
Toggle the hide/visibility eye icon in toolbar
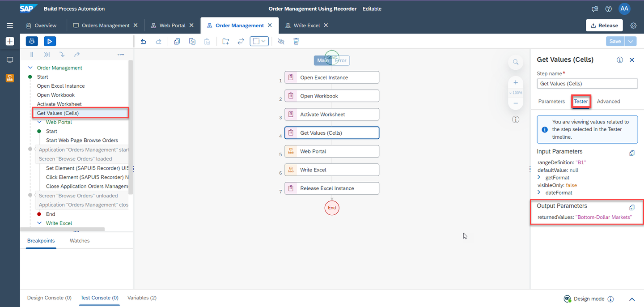click(281, 41)
